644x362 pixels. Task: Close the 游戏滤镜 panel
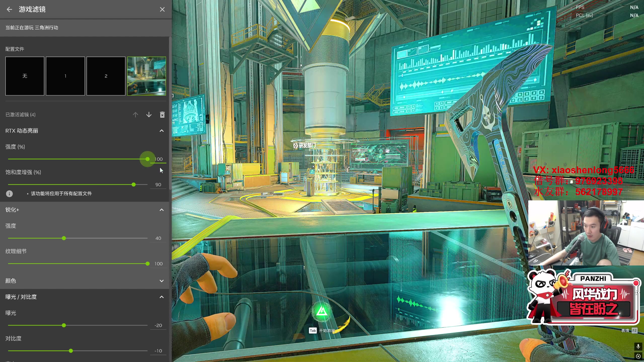coord(162,9)
